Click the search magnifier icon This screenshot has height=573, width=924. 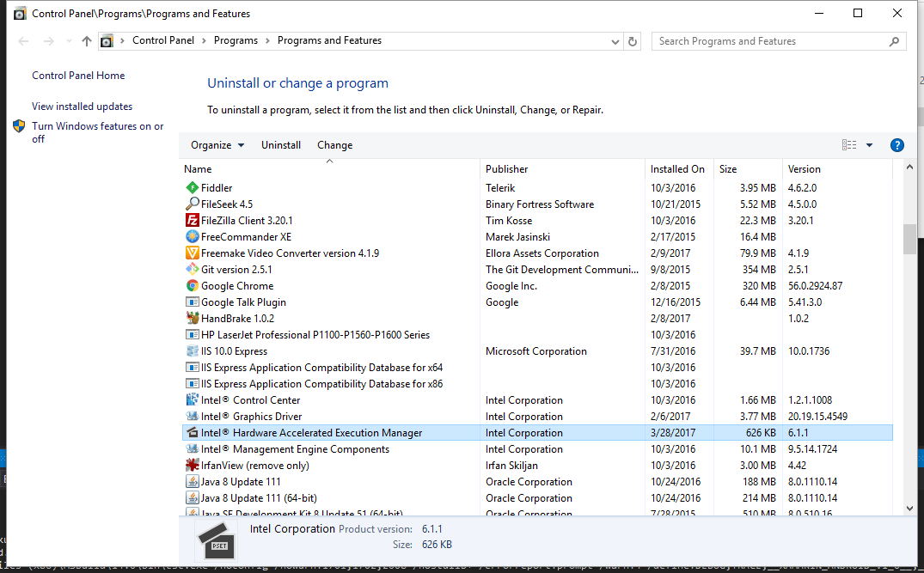pos(894,41)
